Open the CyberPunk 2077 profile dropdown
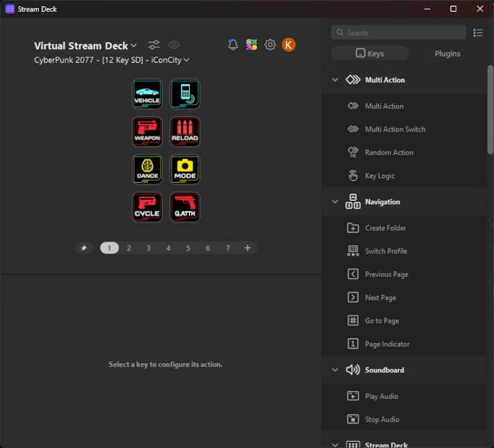The height and width of the screenshot is (448, 494). click(112, 60)
